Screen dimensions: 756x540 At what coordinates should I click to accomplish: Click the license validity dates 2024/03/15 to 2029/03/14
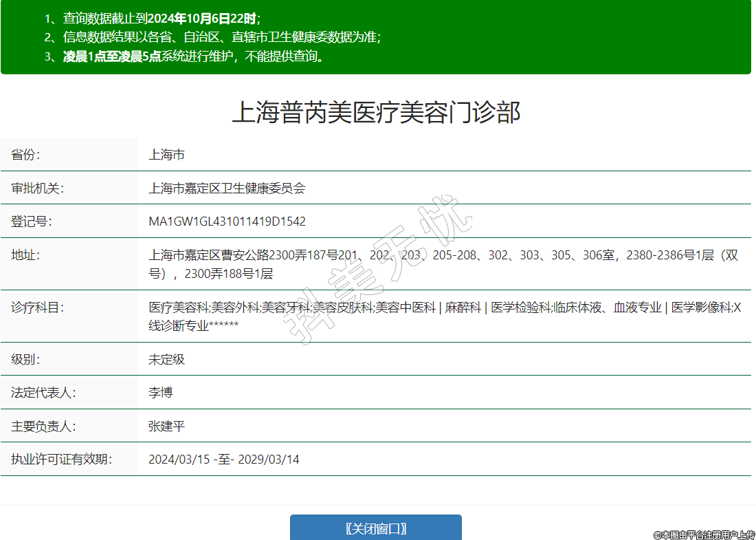click(223, 460)
